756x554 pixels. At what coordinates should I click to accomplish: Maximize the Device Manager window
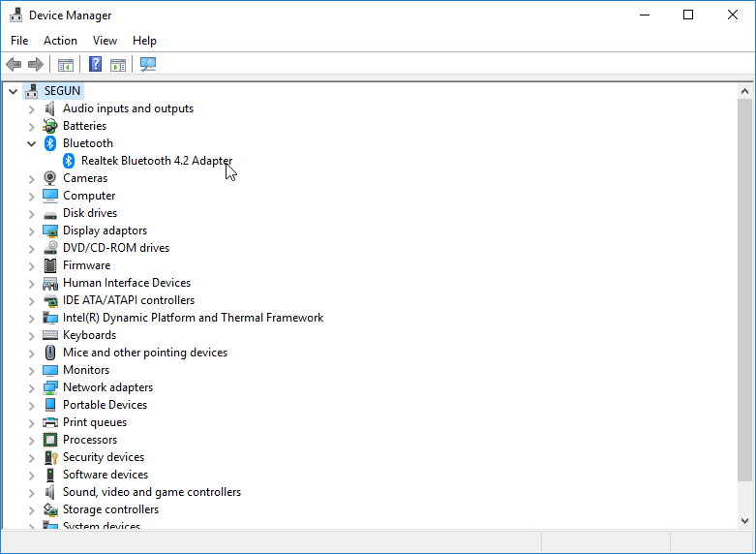[x=688, y=15]
